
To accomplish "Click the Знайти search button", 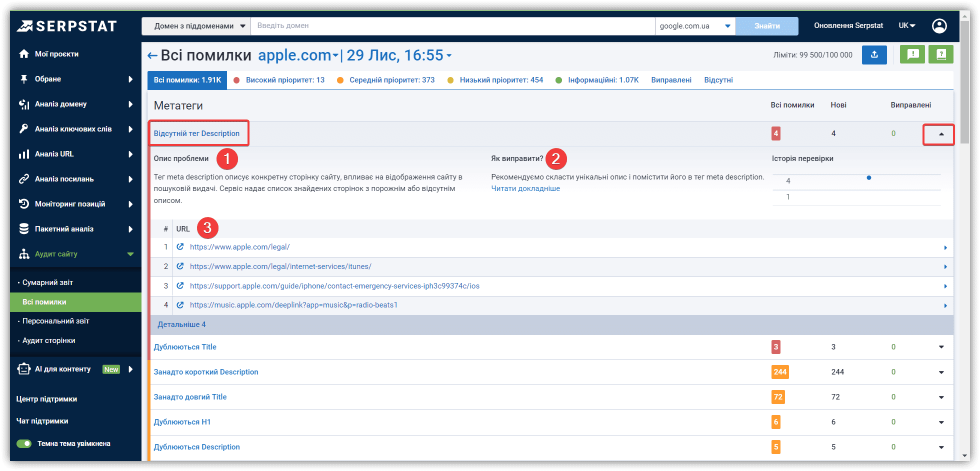I will (767, 26).
